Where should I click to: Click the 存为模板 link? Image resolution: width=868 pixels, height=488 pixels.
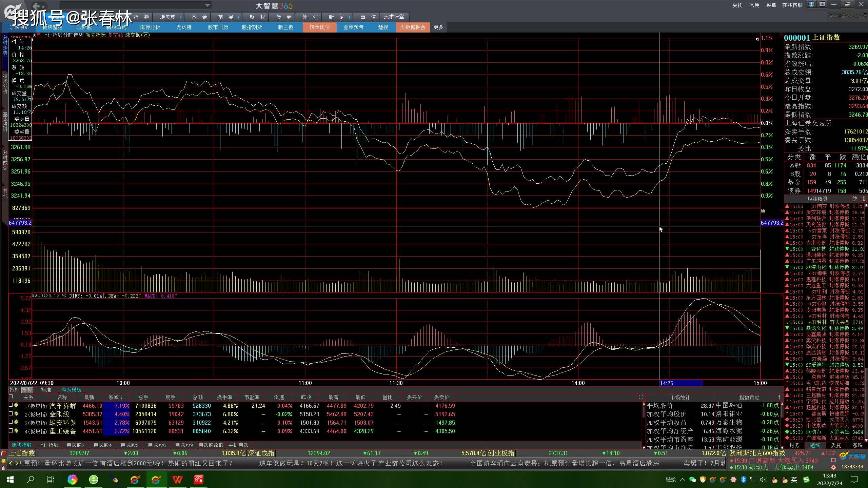tap(71, 390)
